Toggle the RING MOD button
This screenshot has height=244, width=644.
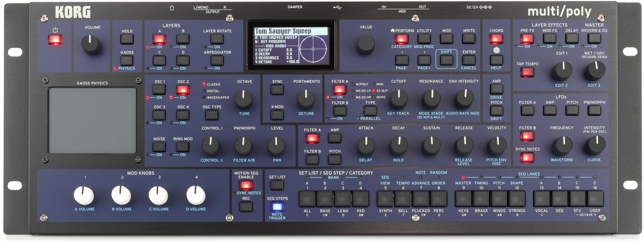pyautogui.click(x=183, y=147)
